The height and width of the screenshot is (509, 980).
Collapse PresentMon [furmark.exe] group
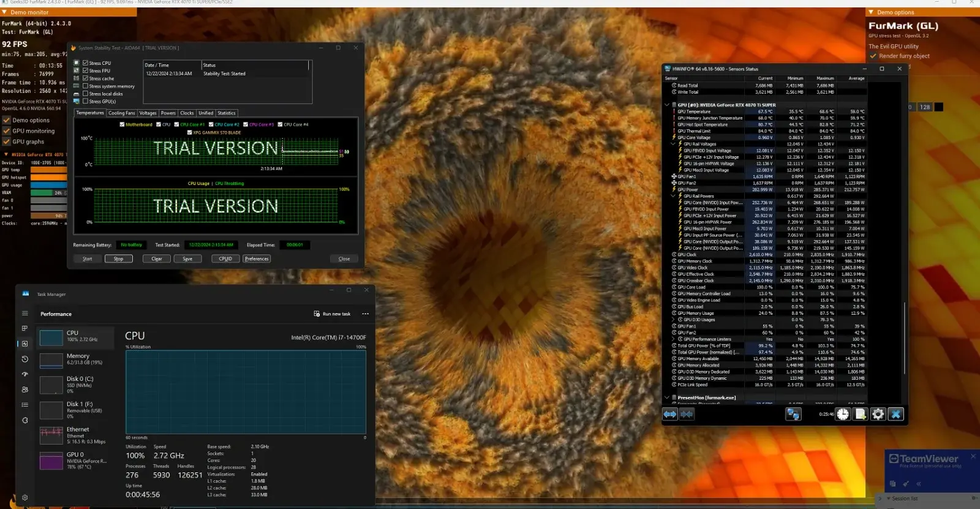point(667,398)
